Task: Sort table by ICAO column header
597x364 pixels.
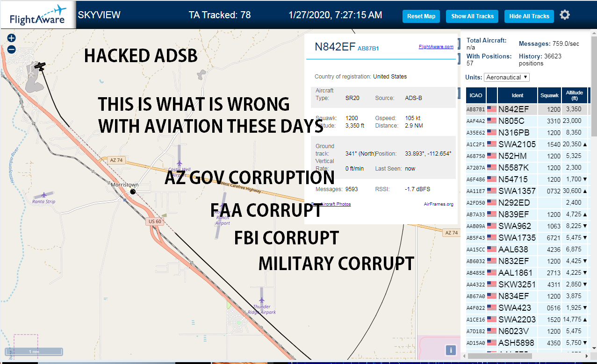Action: pyautogui.click(x=476, y=95)
